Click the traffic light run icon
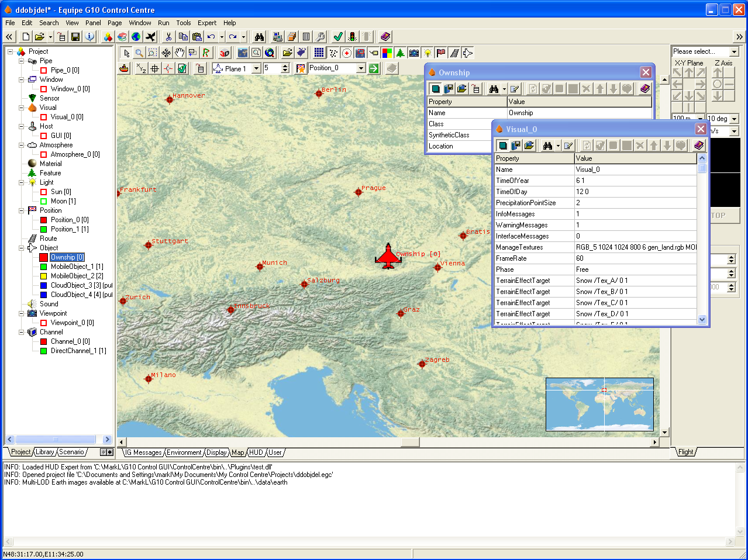Screen dimensions: 748x560 click(x=353, y=37)
